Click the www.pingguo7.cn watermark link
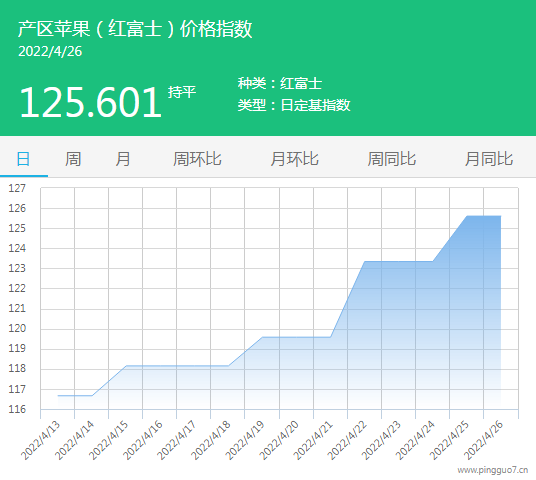The width and height of the screenshot is (536, 480). 493,470
